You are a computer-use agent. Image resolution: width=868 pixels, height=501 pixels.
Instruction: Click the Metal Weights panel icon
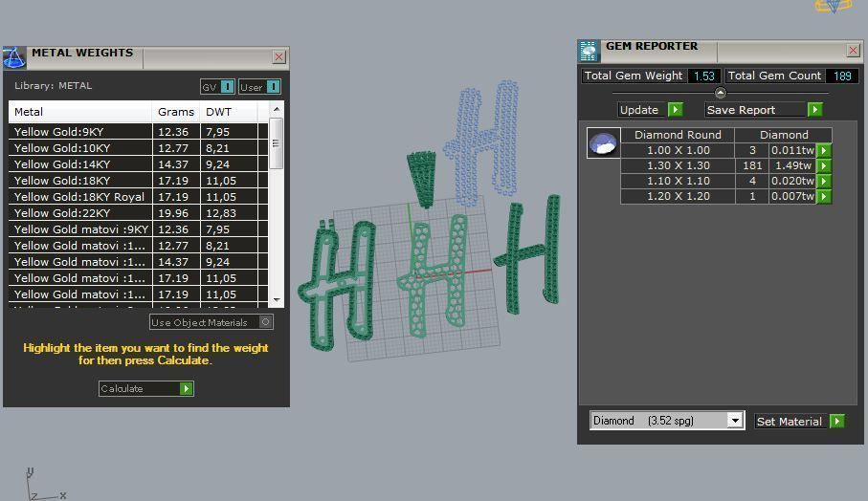(x=13, y=57)
